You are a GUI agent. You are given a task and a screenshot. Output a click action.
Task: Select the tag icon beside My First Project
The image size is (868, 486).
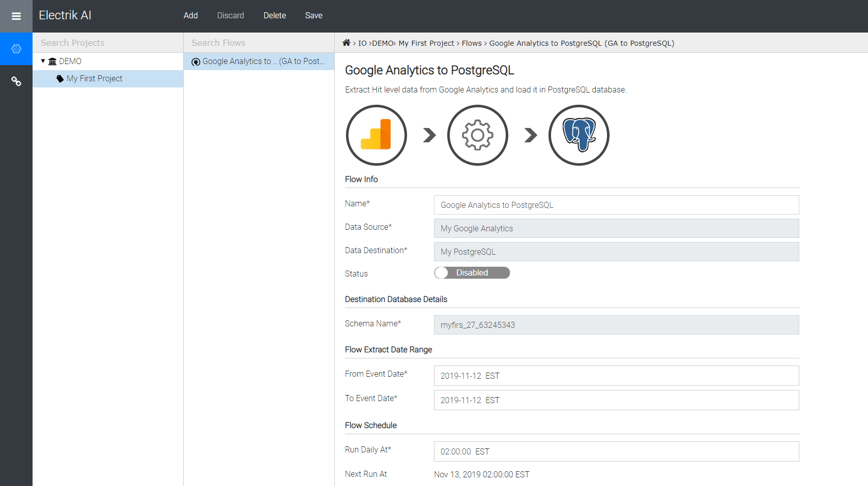(61, 78)
